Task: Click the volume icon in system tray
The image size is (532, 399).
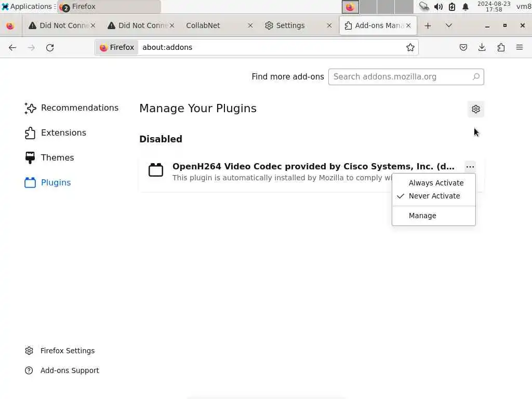Action: click(438, 7)
